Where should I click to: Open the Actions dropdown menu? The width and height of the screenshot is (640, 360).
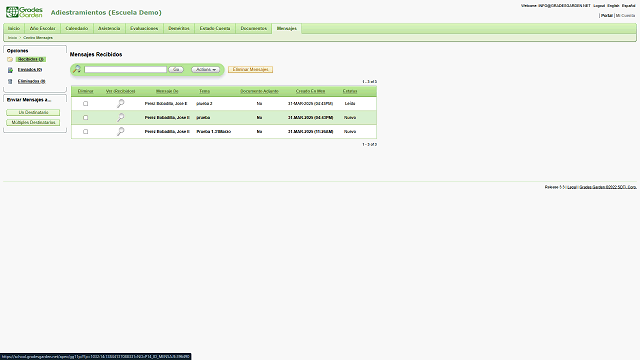[x=206, y=70]
